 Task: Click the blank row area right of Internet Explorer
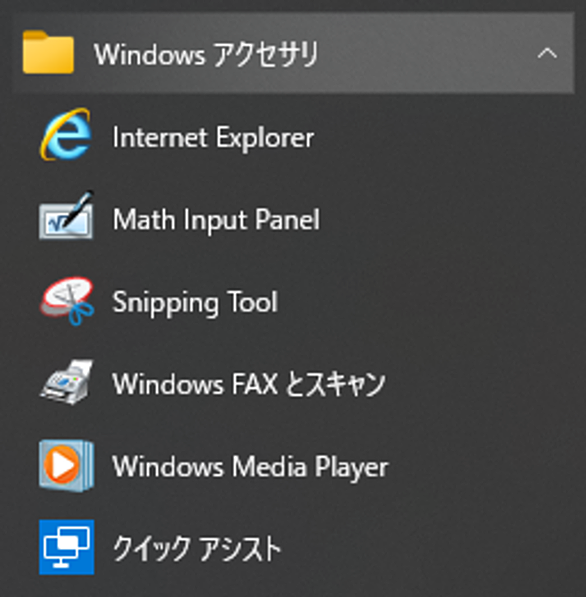tap(445, 137)
